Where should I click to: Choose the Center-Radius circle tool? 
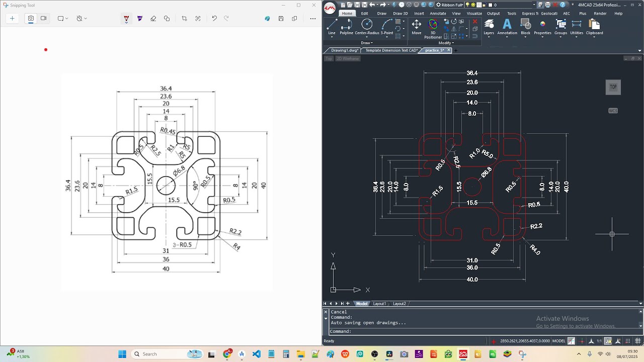click(367, 27)
